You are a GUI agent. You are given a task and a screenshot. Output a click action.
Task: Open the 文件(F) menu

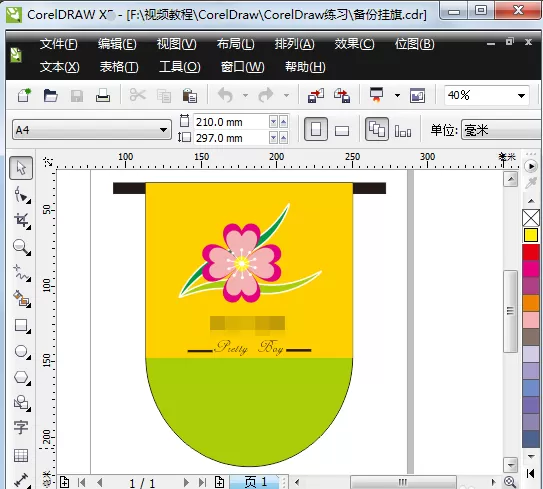(59, 44)
